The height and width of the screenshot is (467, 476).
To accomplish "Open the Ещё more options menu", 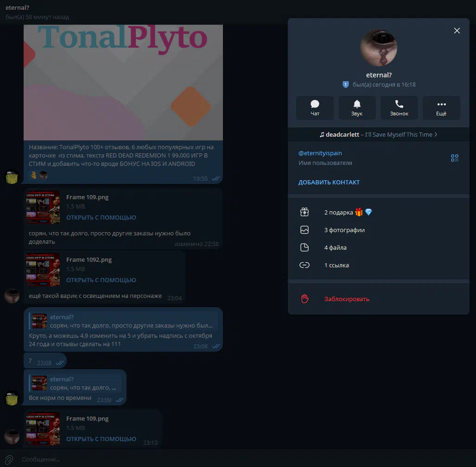I will 441,108.
